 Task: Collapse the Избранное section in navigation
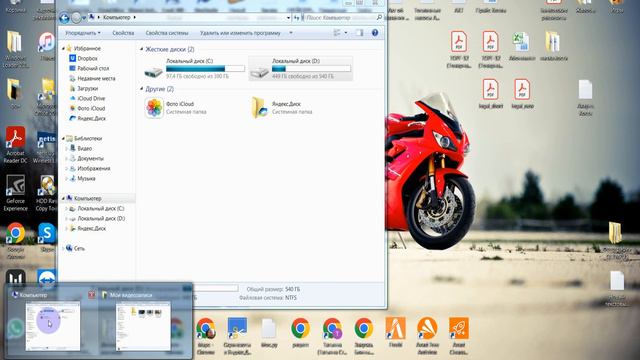pos(63,48)
